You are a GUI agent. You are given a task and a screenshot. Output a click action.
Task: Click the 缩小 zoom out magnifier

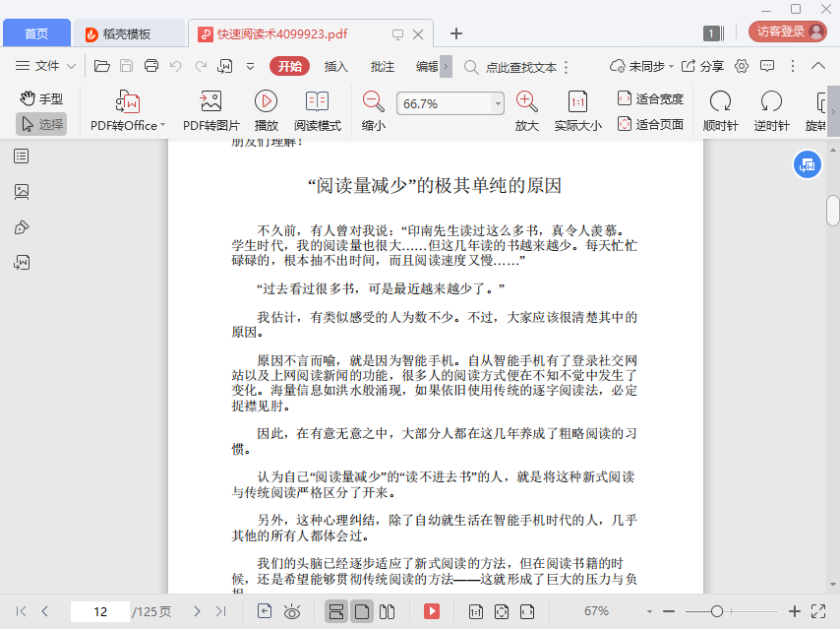point(374,111)
